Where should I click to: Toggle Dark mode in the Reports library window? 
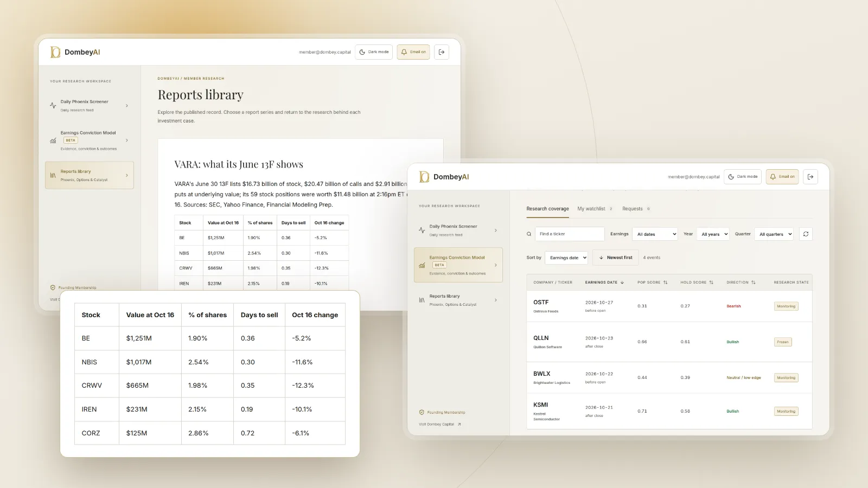[374, 52]
